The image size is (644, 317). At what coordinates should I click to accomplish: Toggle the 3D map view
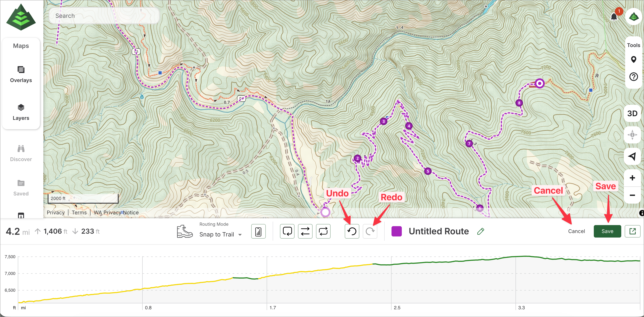[x=632, y=113]
